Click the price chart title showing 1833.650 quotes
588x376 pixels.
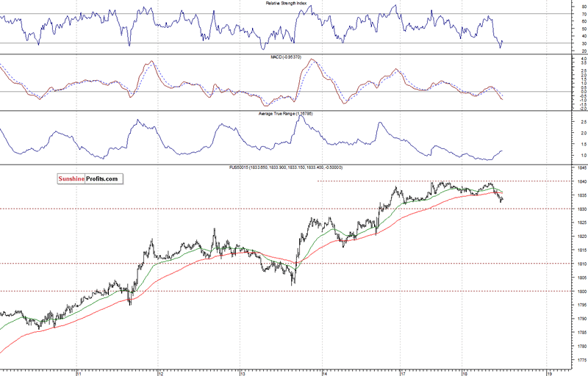(286, 167)
